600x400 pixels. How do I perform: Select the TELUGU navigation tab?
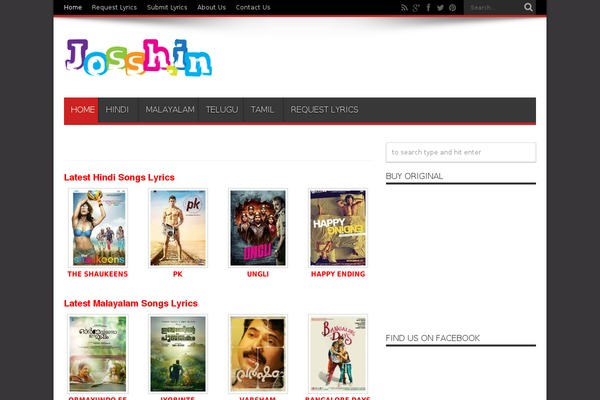[222, 110]
